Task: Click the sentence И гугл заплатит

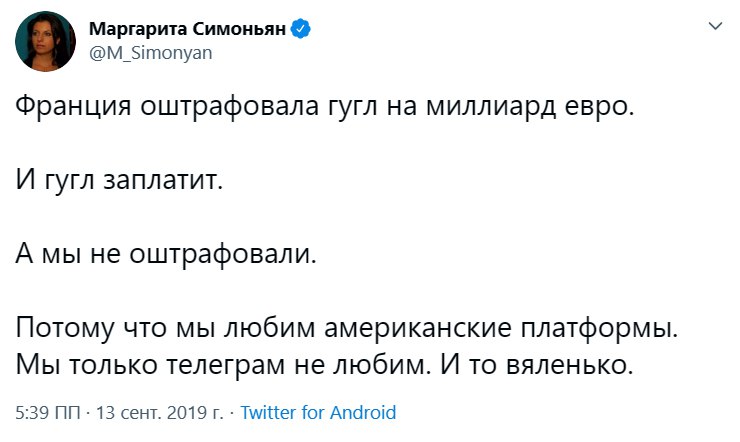Action: (117, 181)
